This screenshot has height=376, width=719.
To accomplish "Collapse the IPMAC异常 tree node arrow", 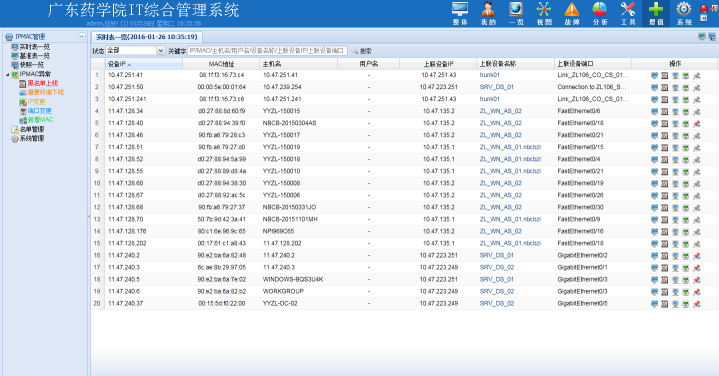I will click(x=7, y=74).
